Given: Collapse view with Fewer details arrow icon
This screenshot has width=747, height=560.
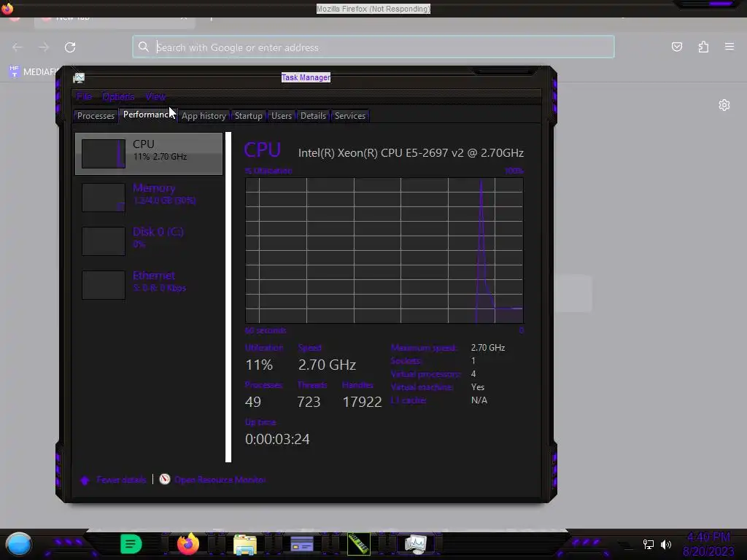Looking at the screenshot, I should pyautogui.click(x=85, y=480).
